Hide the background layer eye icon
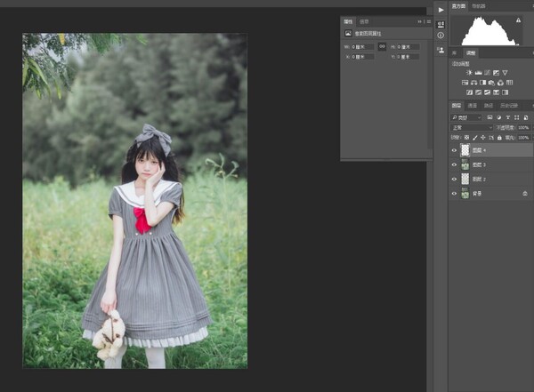This screenshot has width=534, height=392. pyautogui.click(x=454, y=193)
